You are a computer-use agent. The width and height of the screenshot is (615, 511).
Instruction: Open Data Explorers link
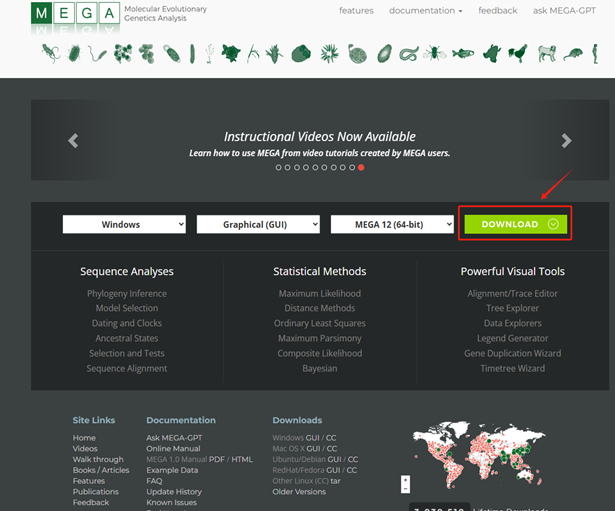tap(512, 323)
